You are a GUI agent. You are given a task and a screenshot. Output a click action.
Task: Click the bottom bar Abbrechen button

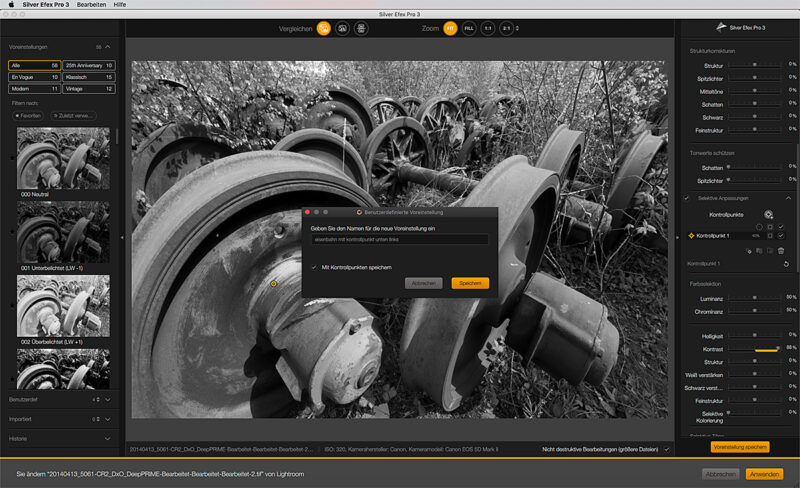click(720, 474)
